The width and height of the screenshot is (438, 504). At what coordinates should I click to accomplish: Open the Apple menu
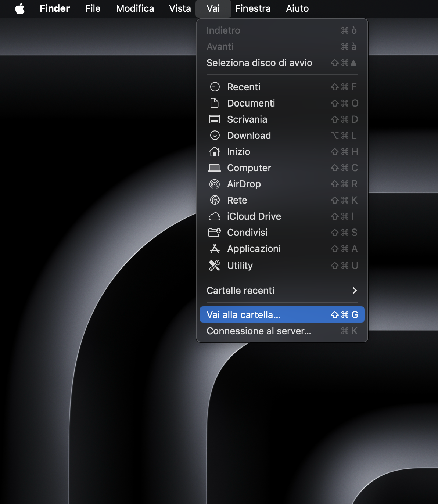point(20,8)
